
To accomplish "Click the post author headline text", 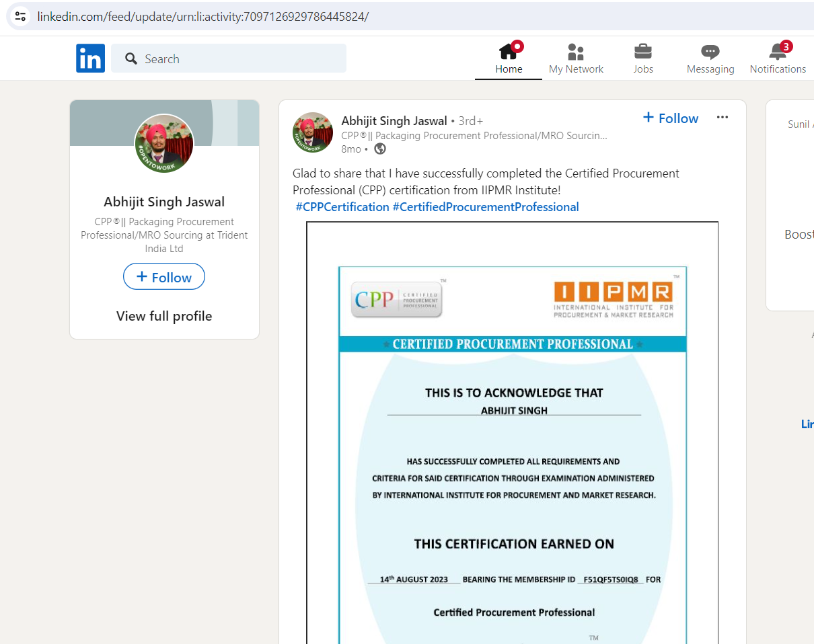I will point(474,136).
